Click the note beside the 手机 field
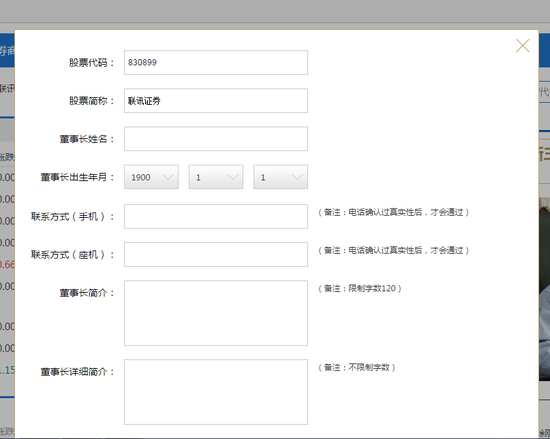Screen dimensions: 550x439 (x=394, y=212)
